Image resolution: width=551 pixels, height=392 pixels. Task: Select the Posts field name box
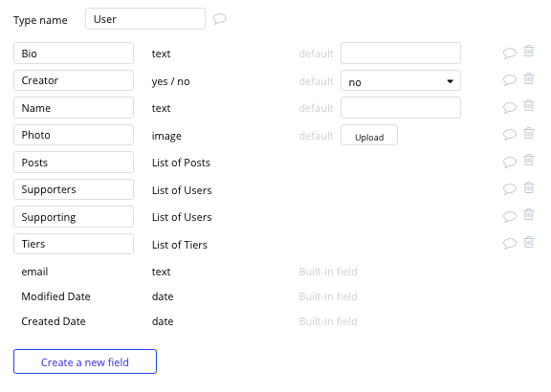pos(74,163)
